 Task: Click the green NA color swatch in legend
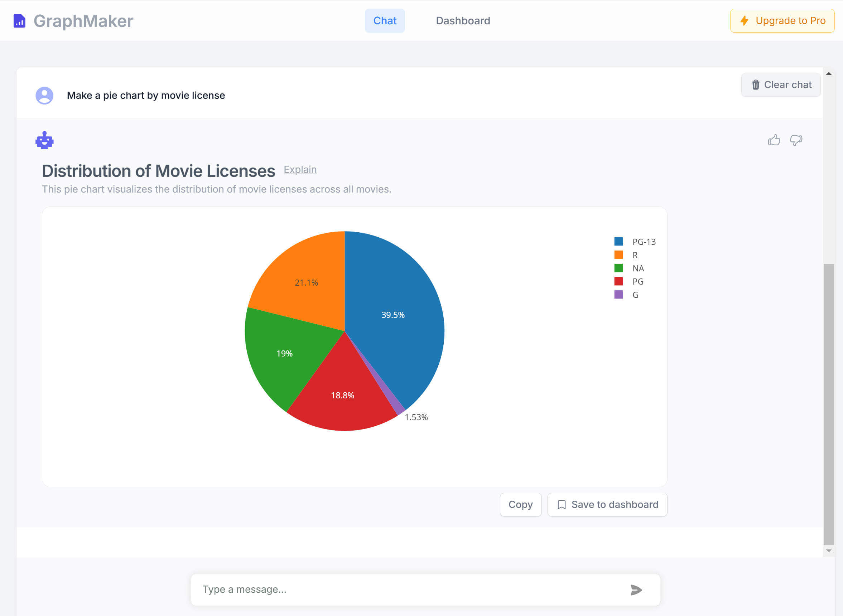coord(618,268)
